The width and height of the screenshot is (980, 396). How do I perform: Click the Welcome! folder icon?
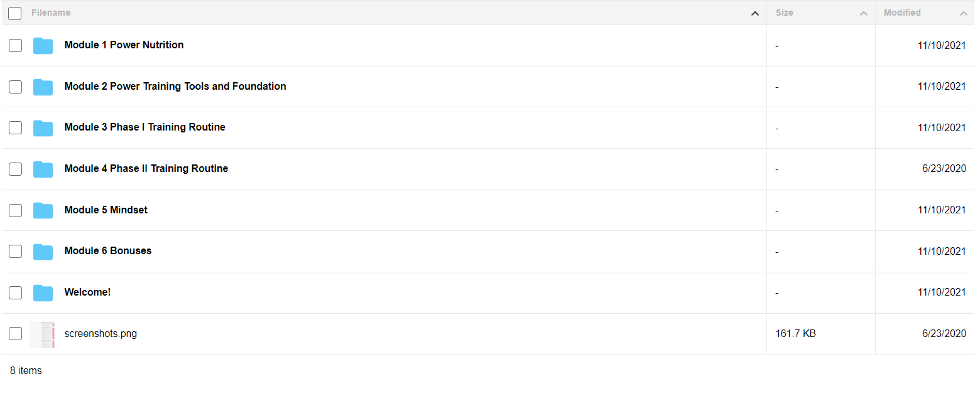pos(43,292)
